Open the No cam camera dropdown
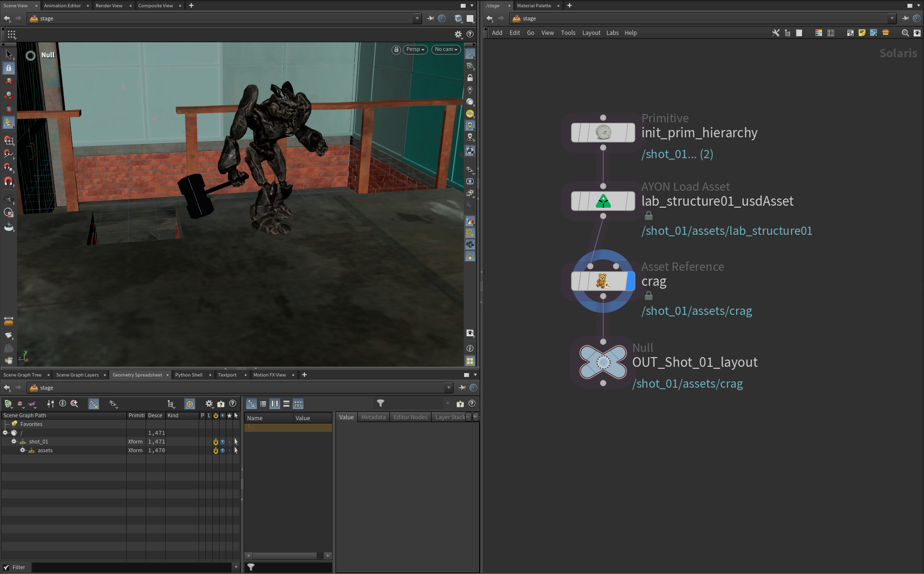 pos(446,49)
